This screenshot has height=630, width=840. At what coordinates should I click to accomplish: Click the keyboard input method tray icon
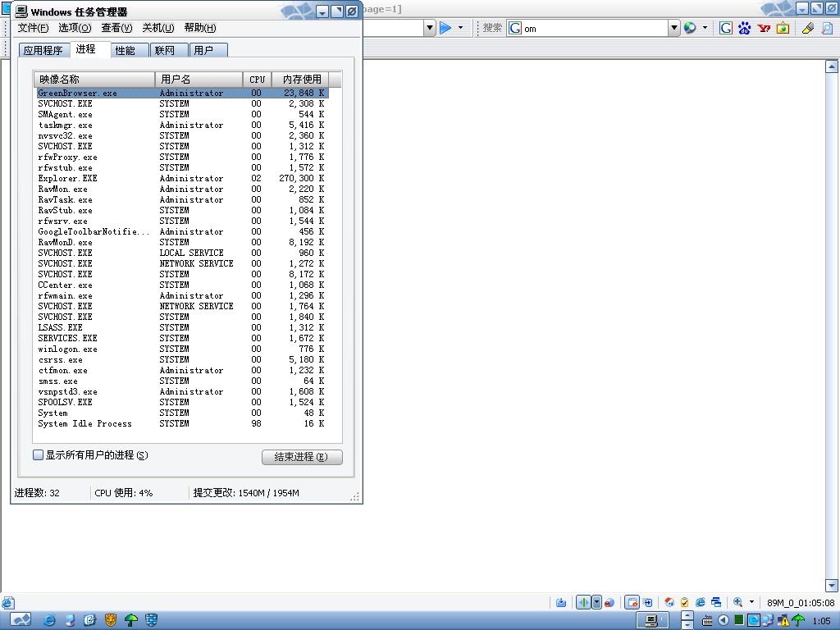click(x=708, y=621)
